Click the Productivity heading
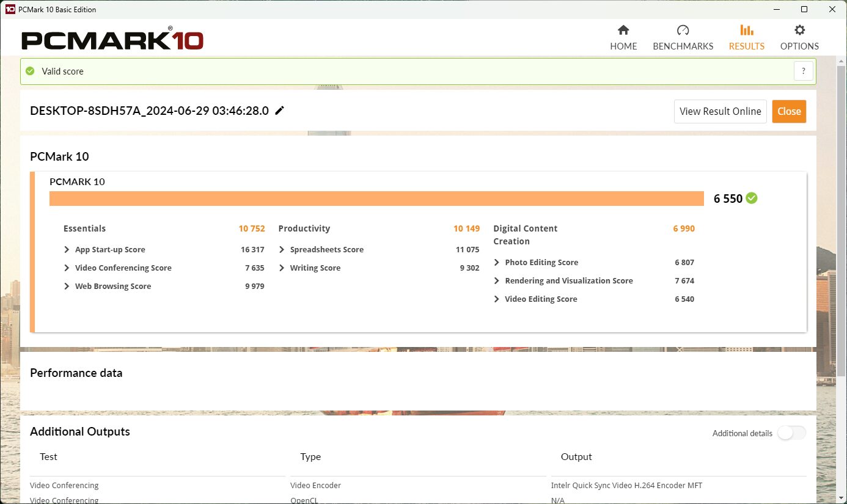 (304, 228)
